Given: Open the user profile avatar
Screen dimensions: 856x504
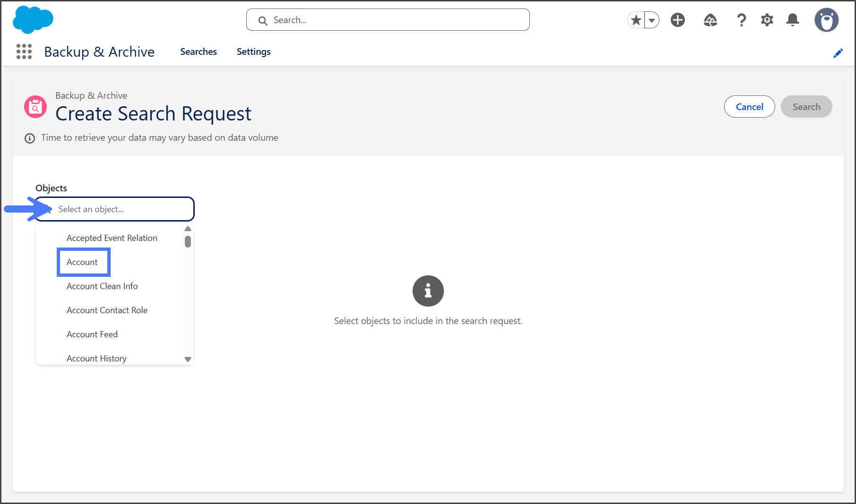Looking at the screenshot, I should (826, 20).
